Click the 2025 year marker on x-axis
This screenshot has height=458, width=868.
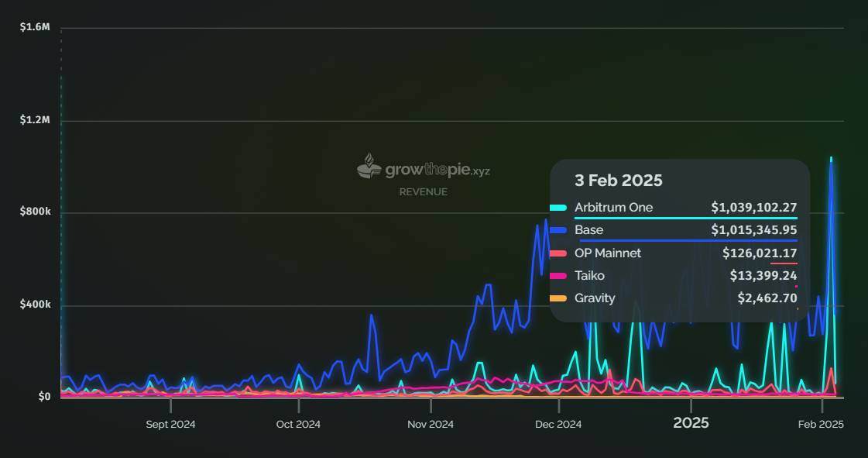click(691, 423)
